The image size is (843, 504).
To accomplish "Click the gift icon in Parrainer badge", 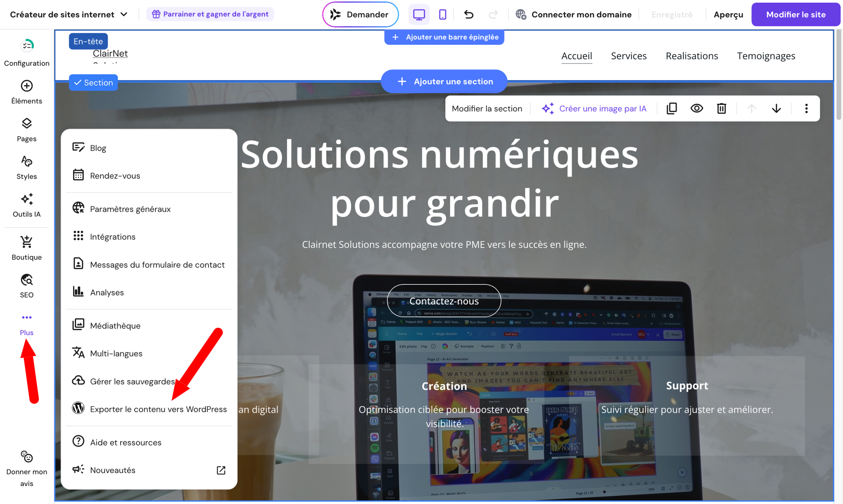I will click(x=156, y=14).
